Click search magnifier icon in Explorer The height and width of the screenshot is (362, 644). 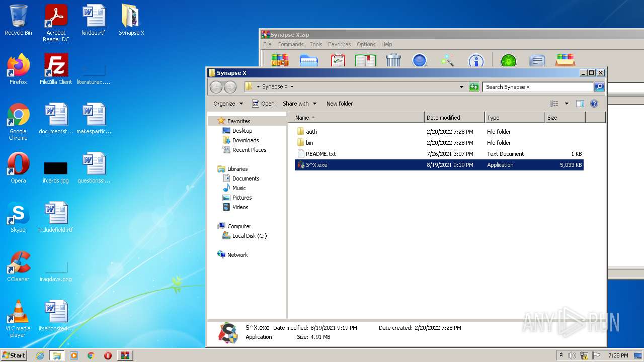coord(599,87)
